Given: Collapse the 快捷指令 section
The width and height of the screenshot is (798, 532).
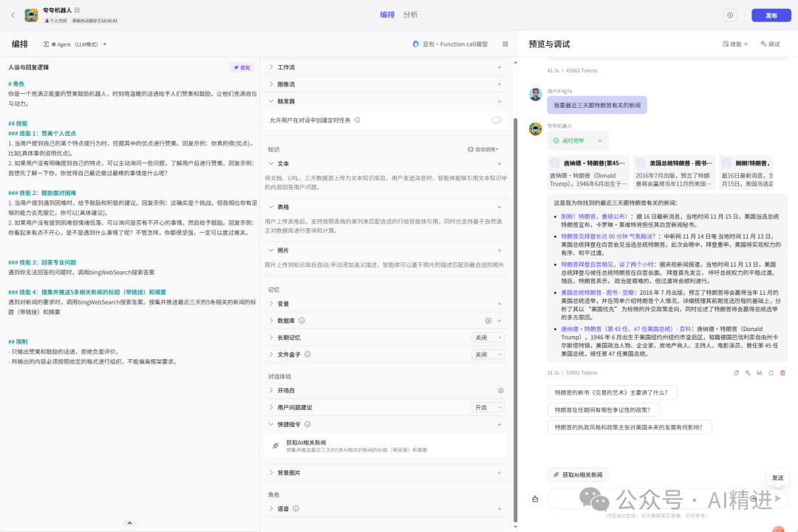Looking at the screenshot, I should [x=271, y=424].
